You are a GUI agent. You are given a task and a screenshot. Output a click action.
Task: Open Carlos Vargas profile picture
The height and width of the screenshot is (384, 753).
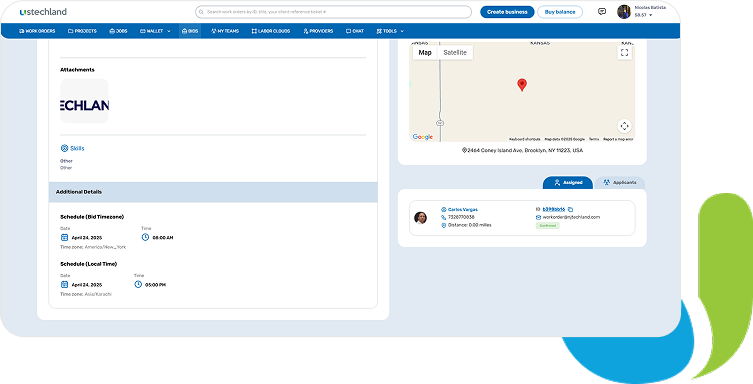421,218
